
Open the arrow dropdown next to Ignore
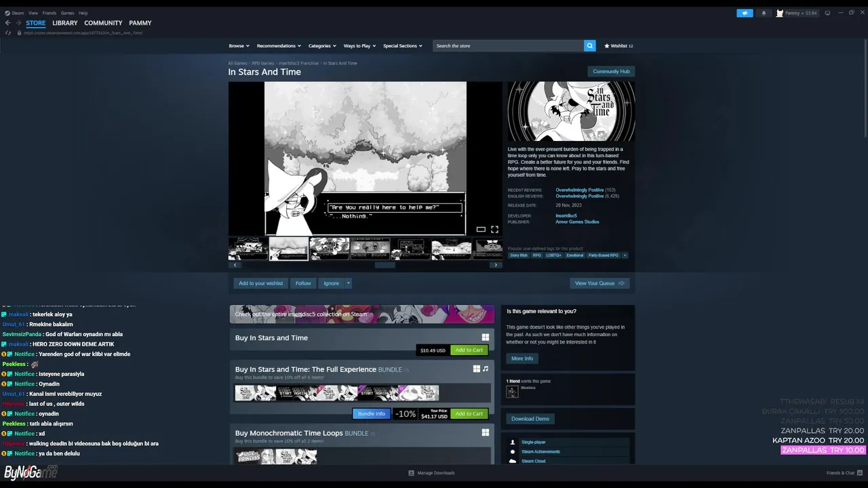(x=349, y=283)
